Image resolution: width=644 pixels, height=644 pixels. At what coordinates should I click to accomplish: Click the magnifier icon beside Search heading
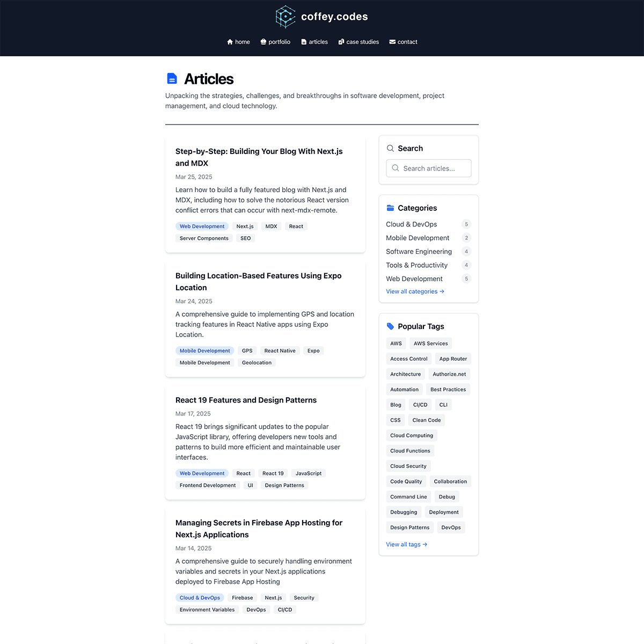pyautogui.click(x=390, y=148)
